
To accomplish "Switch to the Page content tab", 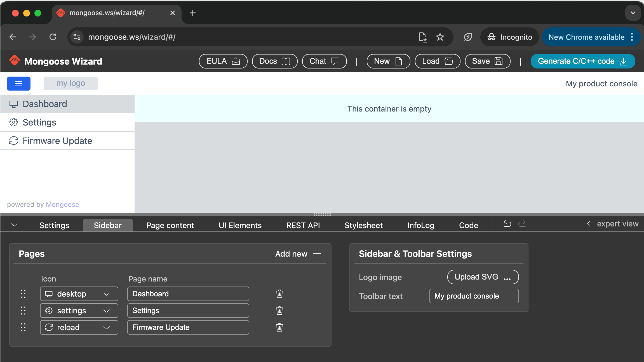I will [x=170, y=225].
